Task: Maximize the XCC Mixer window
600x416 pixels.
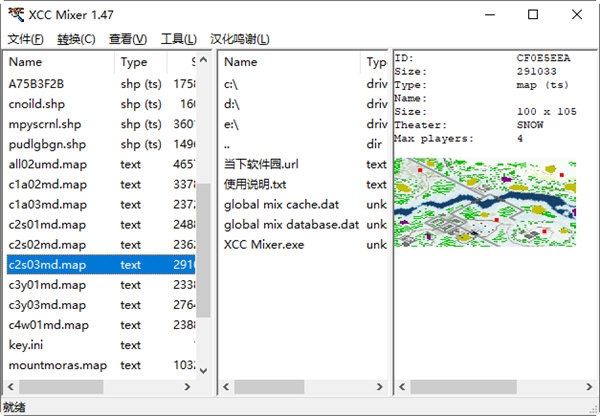Action: [x=533, y=15]
